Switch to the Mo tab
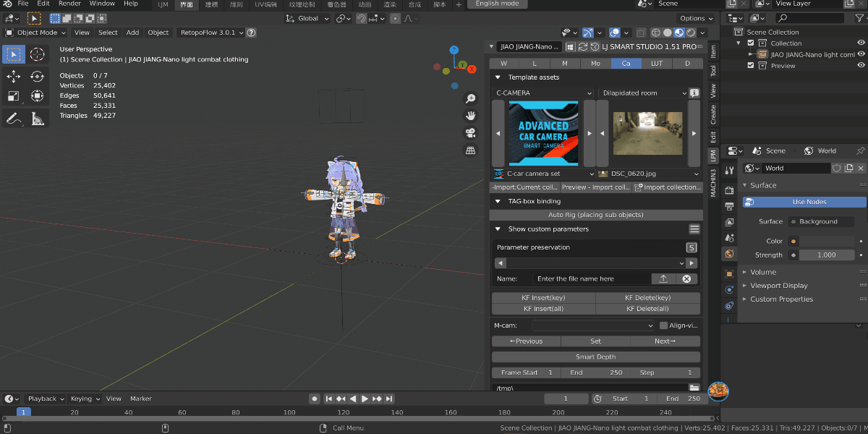 pyautogui.click(x=595, y=64)
